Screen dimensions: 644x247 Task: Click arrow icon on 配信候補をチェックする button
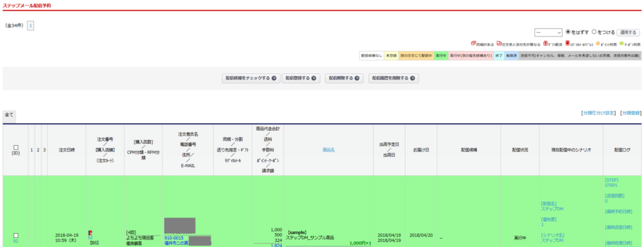click(x=274, y=78)
